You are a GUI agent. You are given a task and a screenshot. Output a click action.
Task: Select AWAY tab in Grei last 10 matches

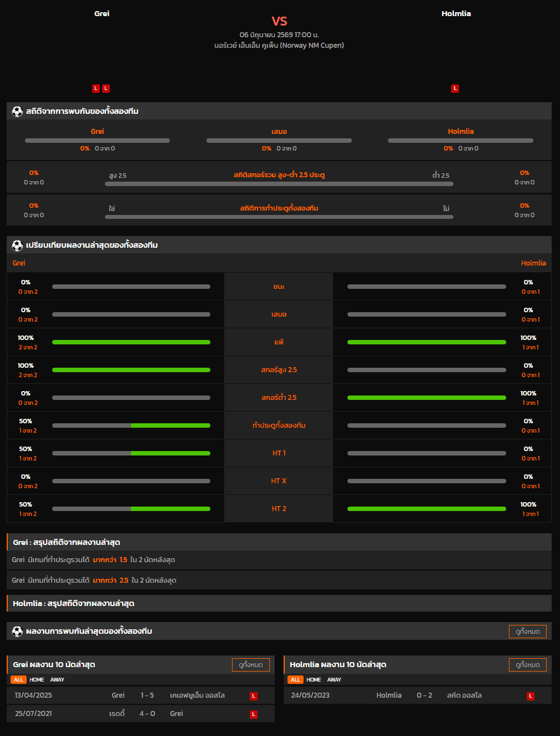pos(57,680)
